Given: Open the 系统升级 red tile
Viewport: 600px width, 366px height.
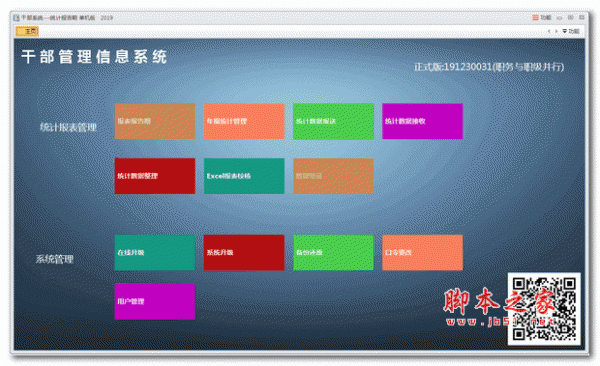Looking at the screenshot, I should coord(244,252).
